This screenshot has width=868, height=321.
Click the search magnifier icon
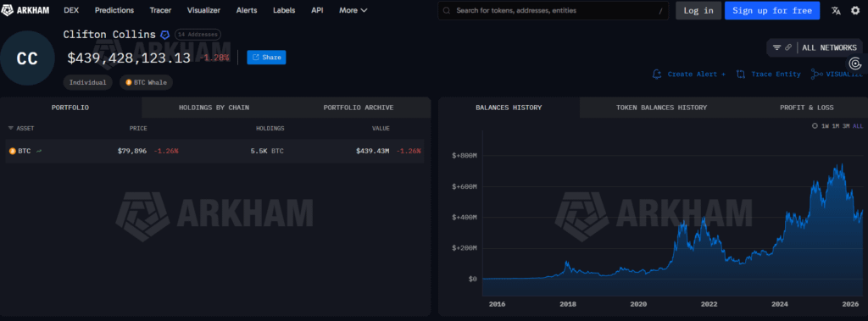pos(447,10)
